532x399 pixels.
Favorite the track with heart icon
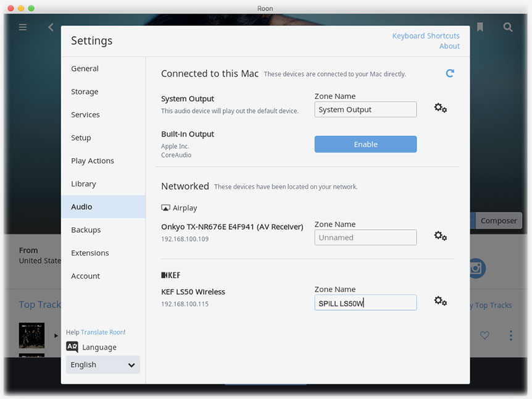pos(484,335)
